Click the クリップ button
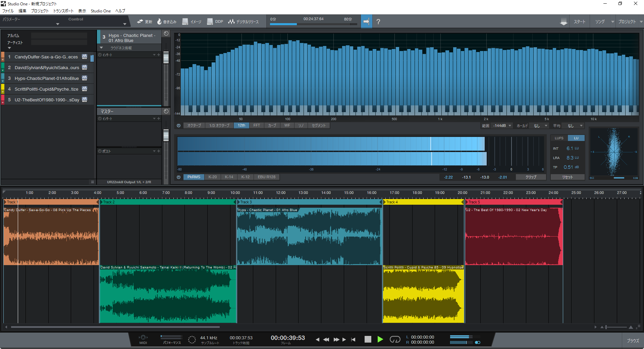 click(x=531, y=177)
